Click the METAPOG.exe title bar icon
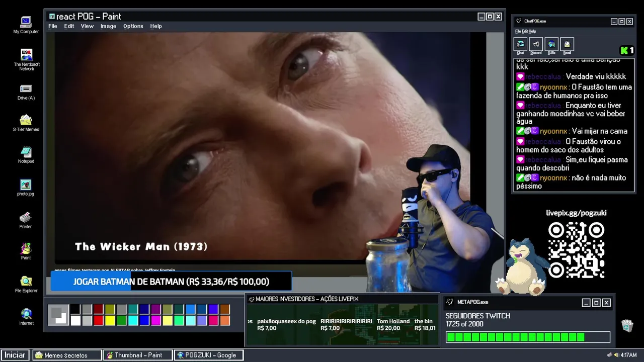The height and width of the screenshot is (362, 644). coord(450,302)
